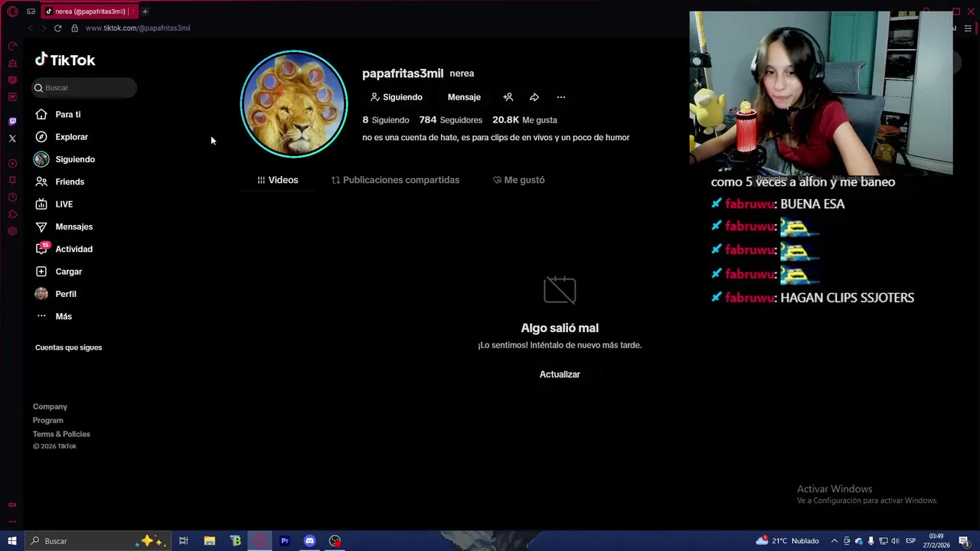Open the profile three-dots menu
This screenshot has height=551, width=980.
(x=561, y=97)
